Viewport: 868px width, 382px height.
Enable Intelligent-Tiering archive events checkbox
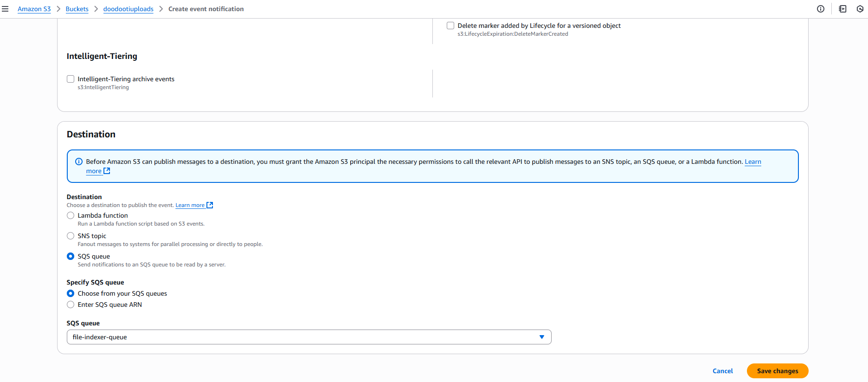71,79
